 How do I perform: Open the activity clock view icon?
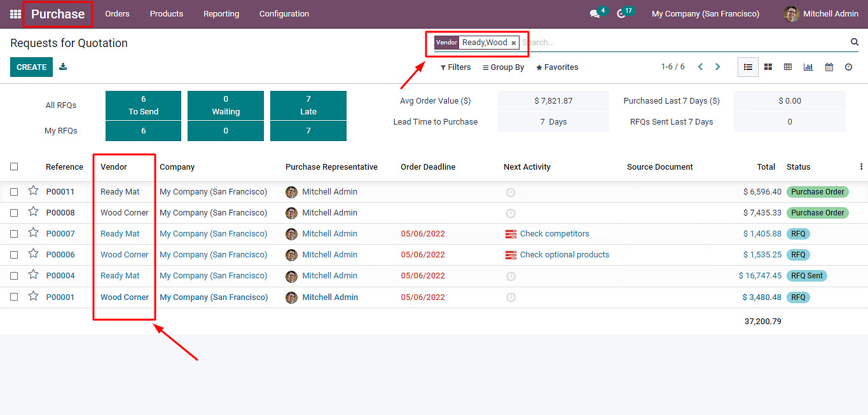(x=848, y=67)
